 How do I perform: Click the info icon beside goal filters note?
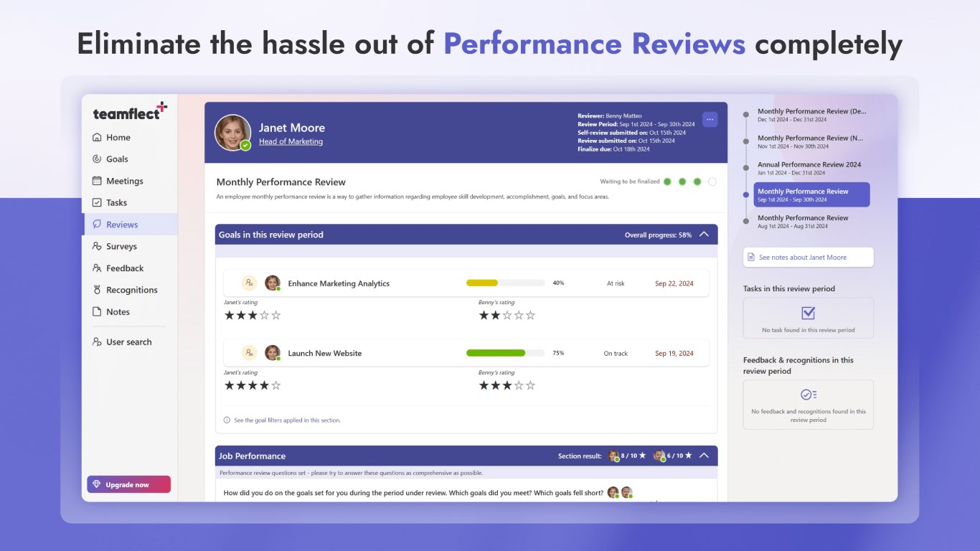coord(227,420)
